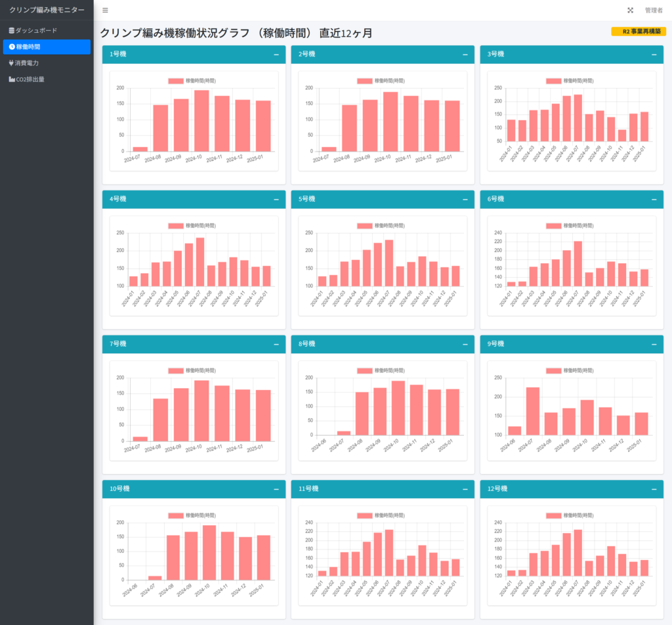Open the 消費電力 menu item

coord(27,64)
